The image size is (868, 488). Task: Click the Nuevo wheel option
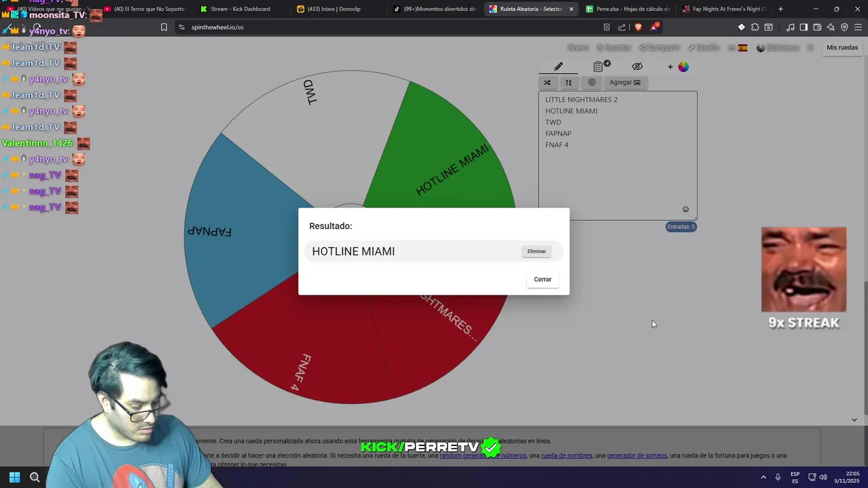[578, 47]
